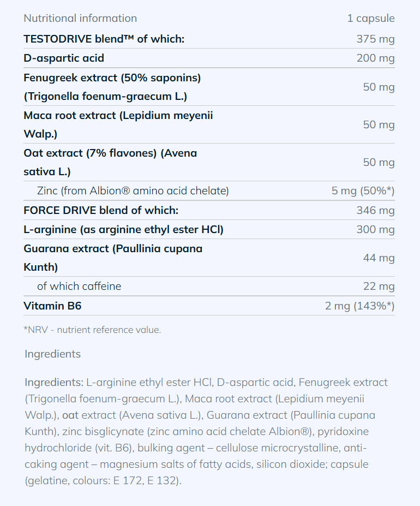The width and height of the screenshot is (420, 506).
Task: Select the D-aspartic acid row label
Action: pyautogui.click(x=64, y=58)
